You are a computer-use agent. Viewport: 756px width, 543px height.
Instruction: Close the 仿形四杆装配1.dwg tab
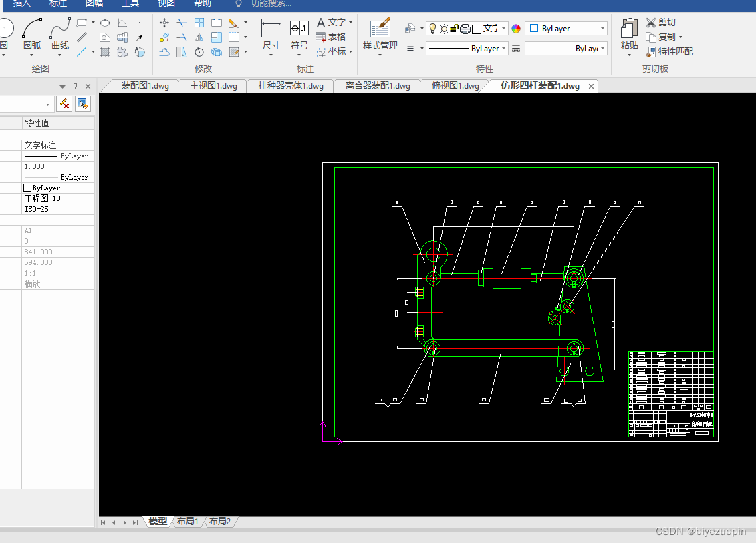click(x=591, y=86)
